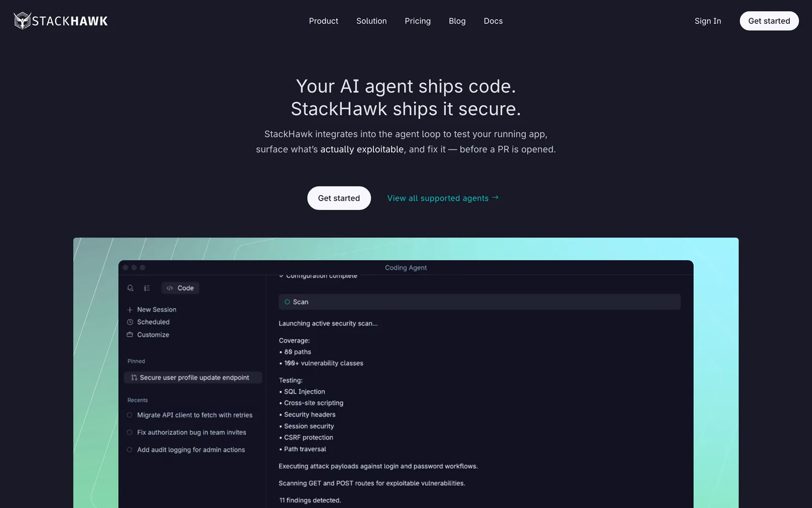
Task: Click the CSRF protection list item
Action: [306, 437]
